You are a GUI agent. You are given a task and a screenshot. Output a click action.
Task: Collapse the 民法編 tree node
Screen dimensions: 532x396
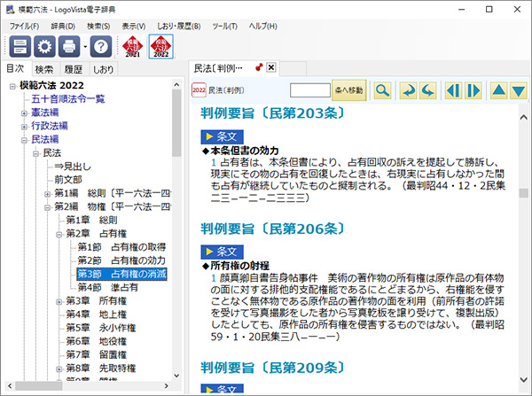24,140
